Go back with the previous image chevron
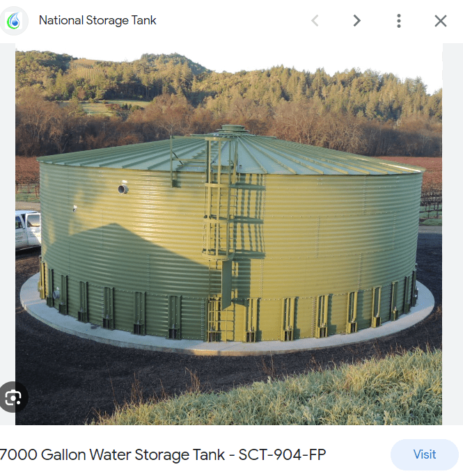The height and width of the screenshot is (476, 463). point(315,21)
